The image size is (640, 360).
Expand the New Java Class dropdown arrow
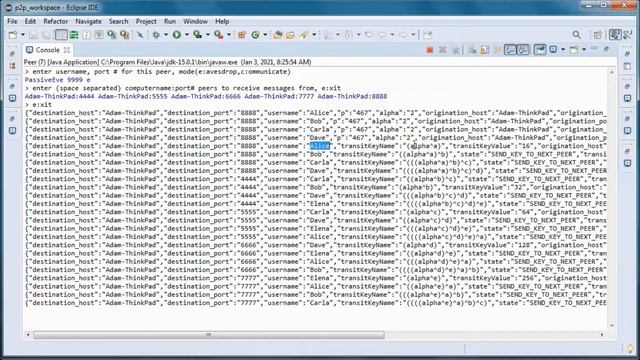point(265,35)
